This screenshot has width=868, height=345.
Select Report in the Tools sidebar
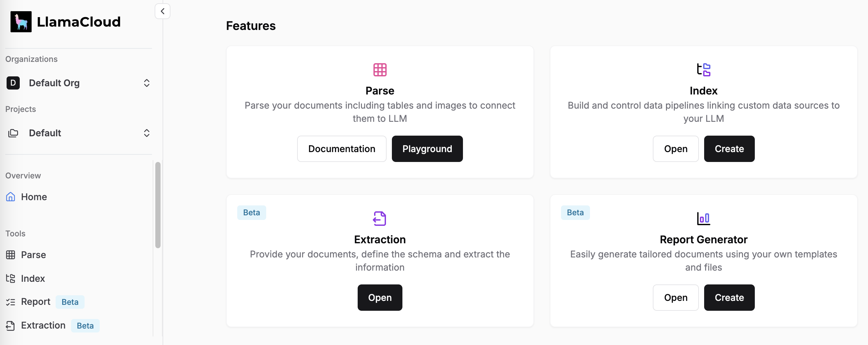tap(36, 302)
